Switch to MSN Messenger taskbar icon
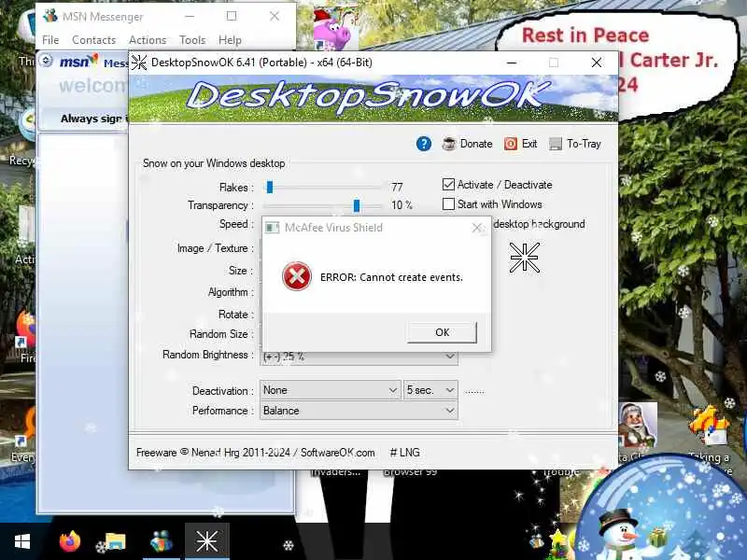The width and height of the screenshot is (747, 560). [161, 541]
